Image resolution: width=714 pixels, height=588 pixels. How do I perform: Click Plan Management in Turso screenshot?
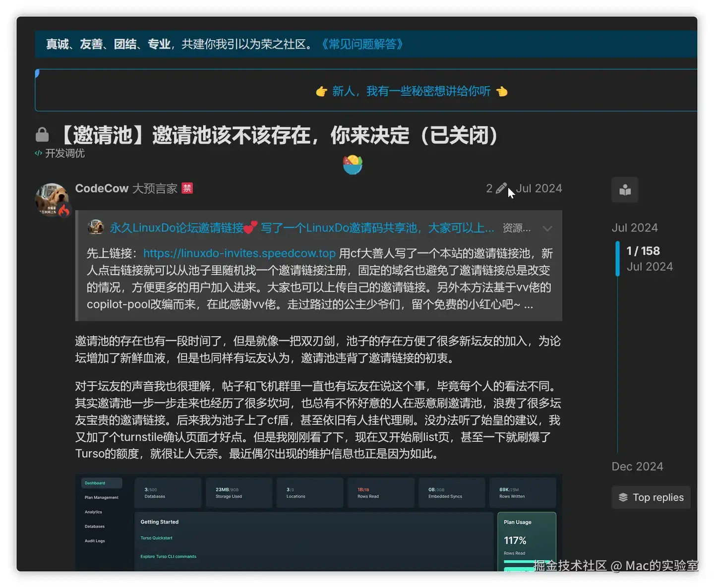tap(102, 497)
